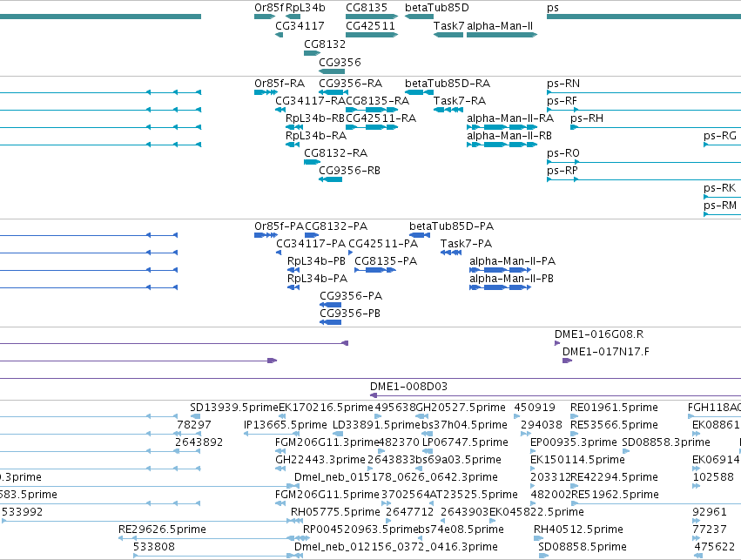Click the Task7 gene label
Viewport: 741px width, 560px height.
pyautogui.click(x=449, y=25)
